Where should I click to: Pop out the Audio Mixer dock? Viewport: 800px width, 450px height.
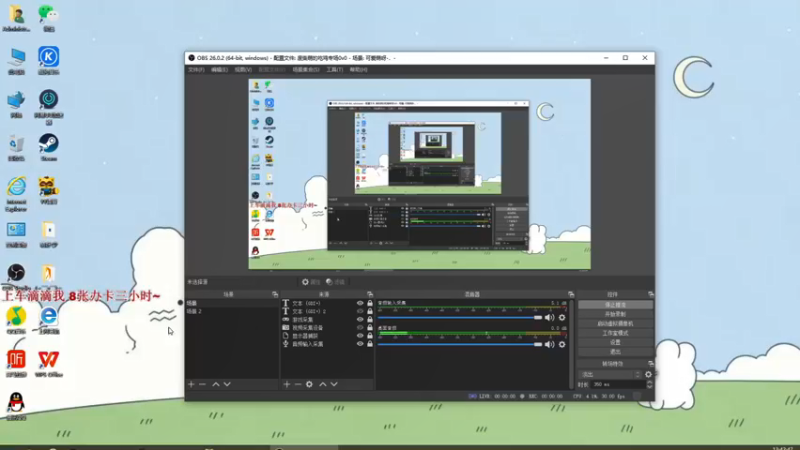click(571, 294)
